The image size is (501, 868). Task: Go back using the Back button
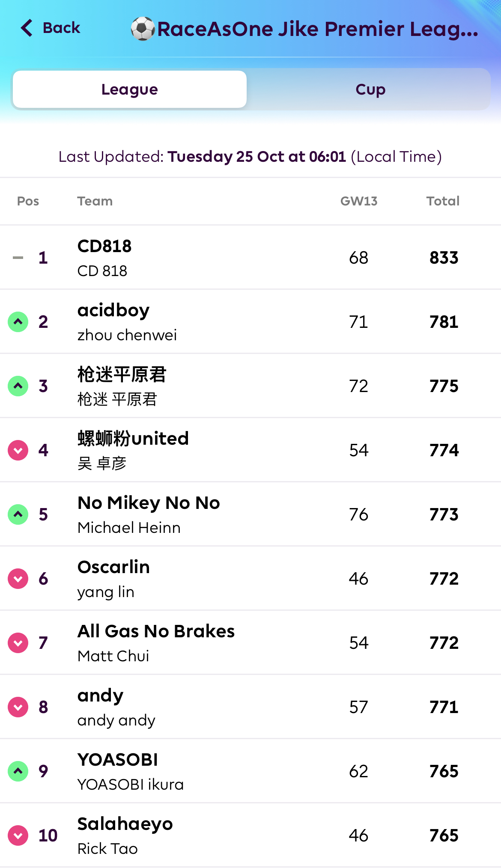click(61, 28)
